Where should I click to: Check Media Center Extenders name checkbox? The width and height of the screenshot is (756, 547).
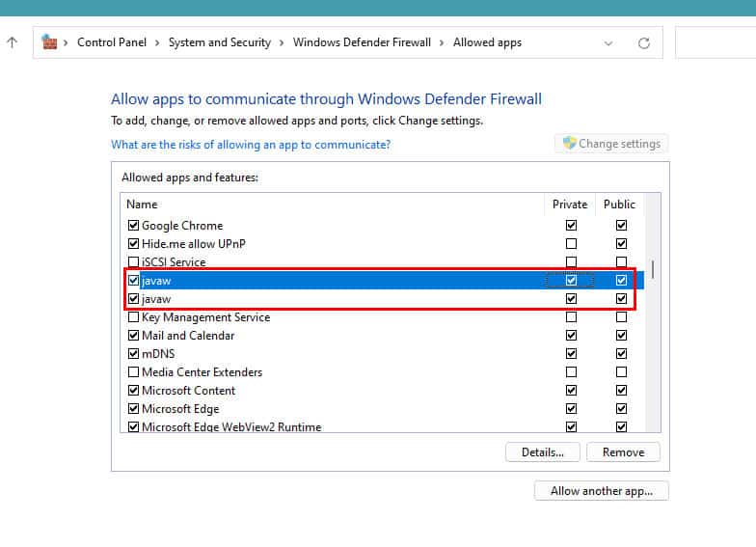pos(133,372)
